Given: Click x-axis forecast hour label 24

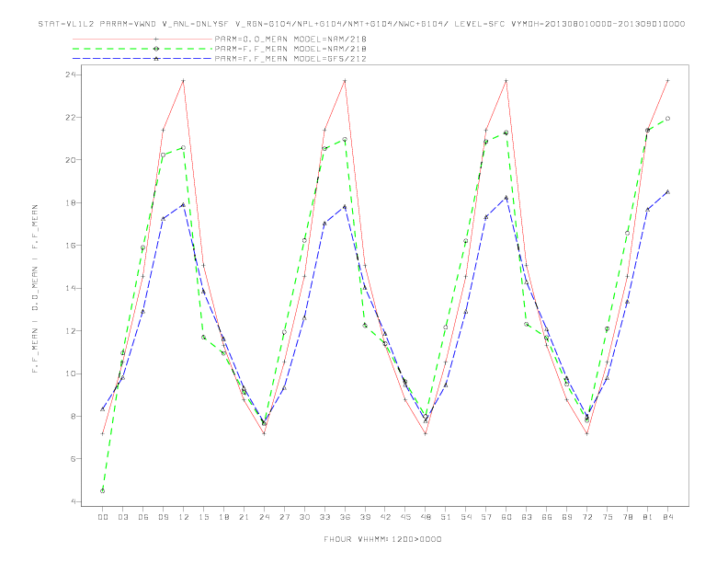Looking at the screenshot, I should 264,517.
